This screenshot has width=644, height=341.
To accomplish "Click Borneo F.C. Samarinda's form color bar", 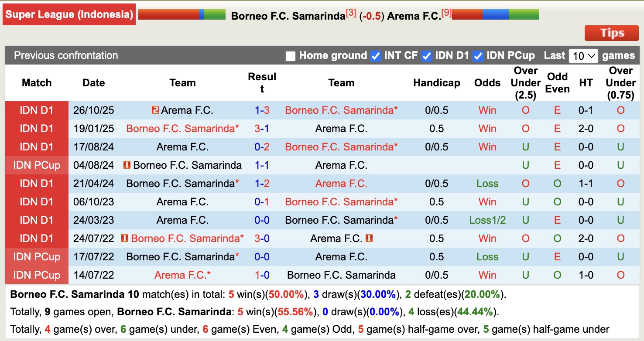I will tap(182, 15).
